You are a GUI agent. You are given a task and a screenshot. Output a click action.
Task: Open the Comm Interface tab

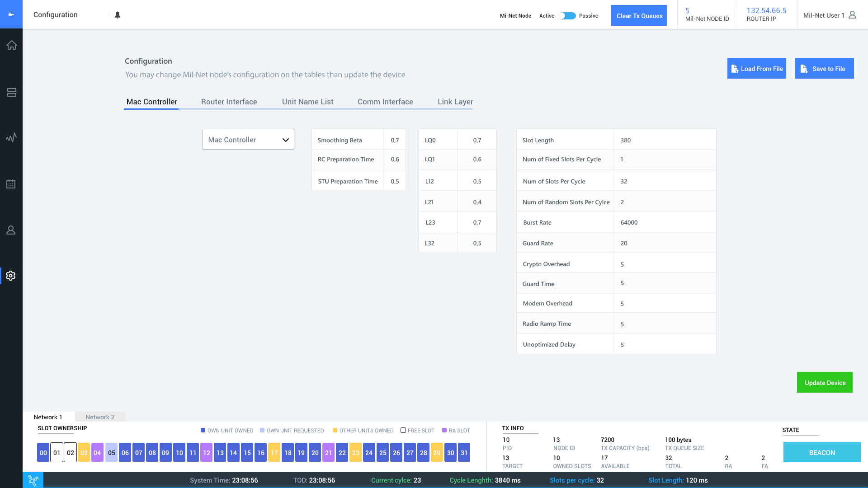tap(385, 102)
